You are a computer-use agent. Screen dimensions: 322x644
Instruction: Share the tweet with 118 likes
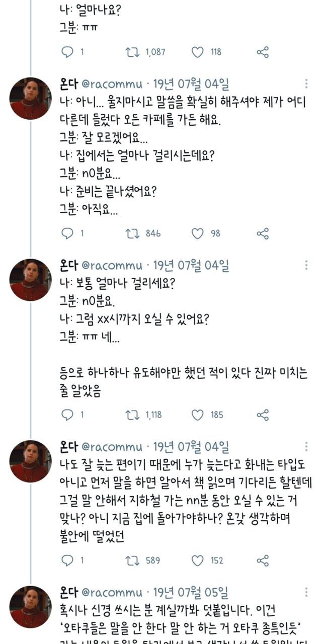(x=263, y=52)
